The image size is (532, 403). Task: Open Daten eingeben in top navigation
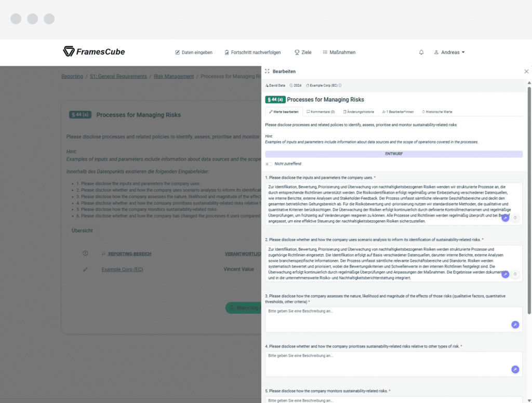click(x=194, y=52)
